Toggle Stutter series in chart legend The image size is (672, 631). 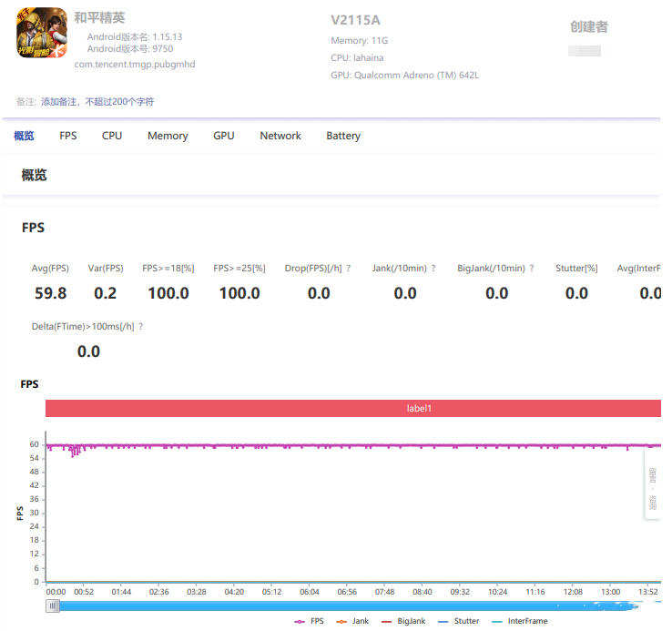tap(459, 621)
